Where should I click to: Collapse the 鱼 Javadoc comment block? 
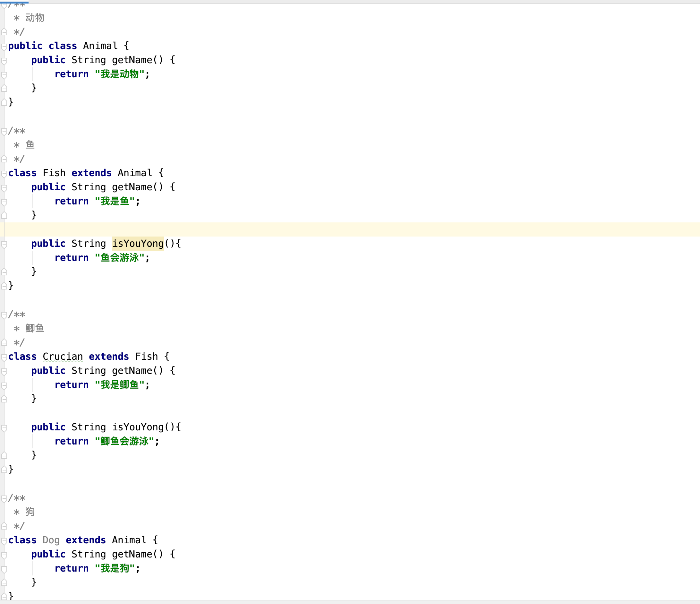(4, 132)
